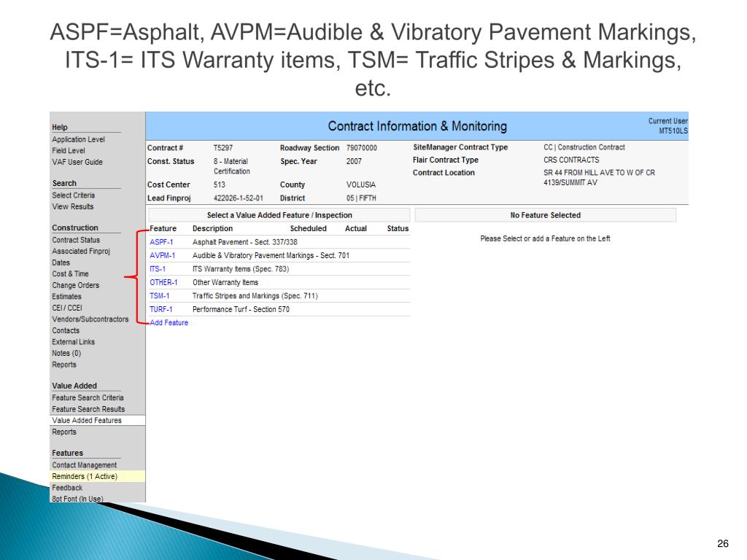Click the Feature column header
Image resolution: width=747 pixels, height=560 pixels.
click(x=163, y=228)
